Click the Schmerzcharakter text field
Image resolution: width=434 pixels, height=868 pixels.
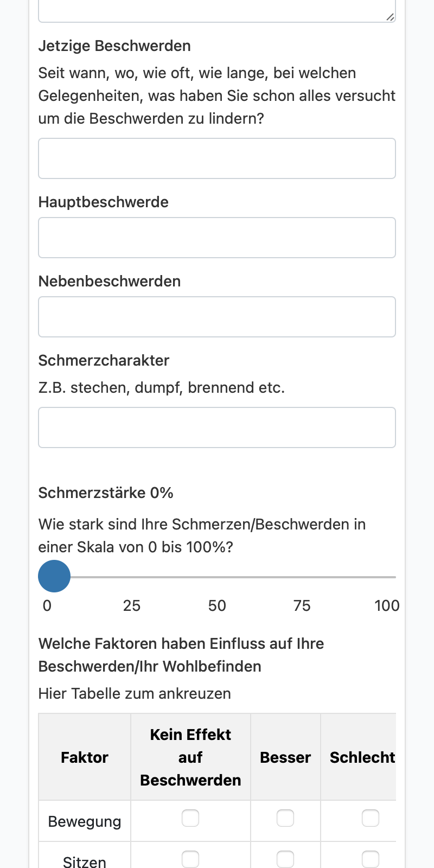click(217, 427)
